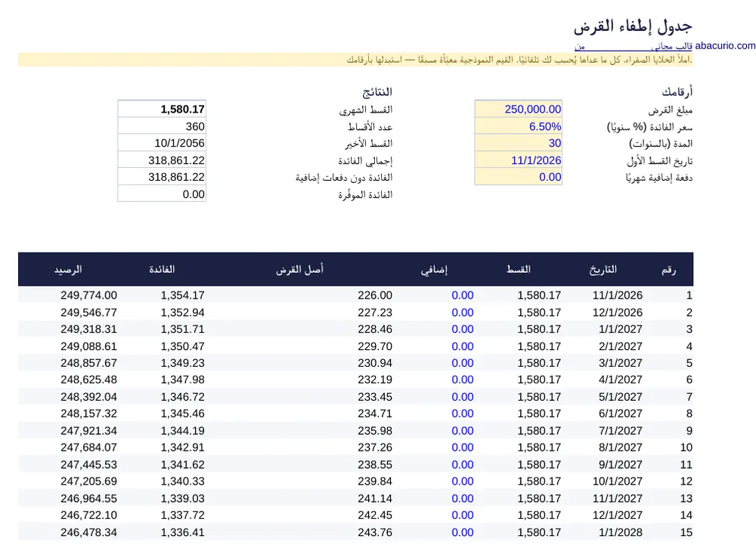Click the interest saved value beside الفائدة الموفّرة

point(162,194)
